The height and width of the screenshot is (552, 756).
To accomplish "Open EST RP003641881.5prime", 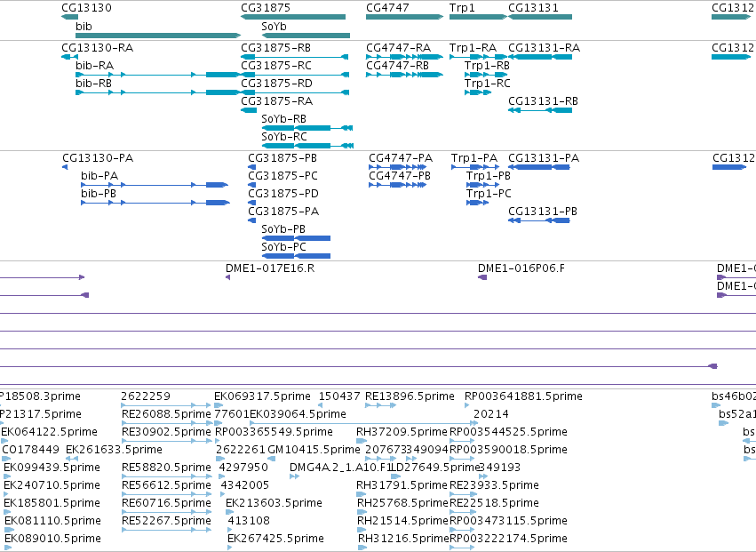I will click(523, 396).
